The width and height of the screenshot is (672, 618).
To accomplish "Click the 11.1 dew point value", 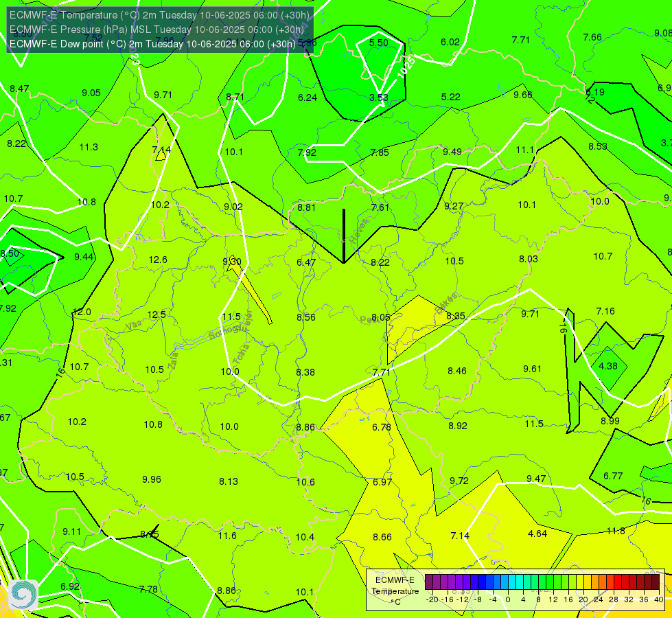I will pos(524,150).
